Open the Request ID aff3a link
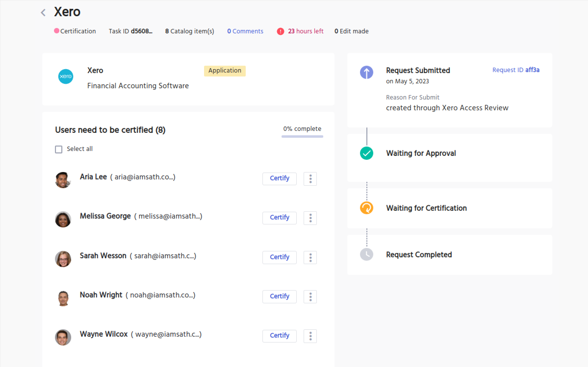The width and height of the screenshot is (588, 367). [x=515, y=70]
